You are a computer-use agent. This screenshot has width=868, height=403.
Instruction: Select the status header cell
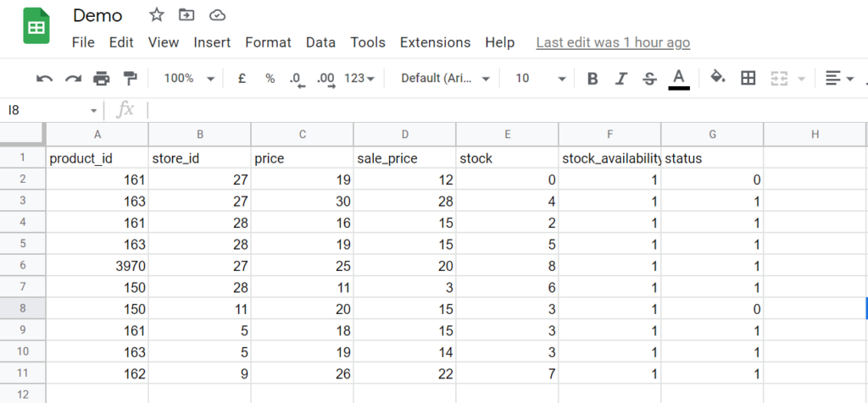pyautogui.click(x=712, y=158)
